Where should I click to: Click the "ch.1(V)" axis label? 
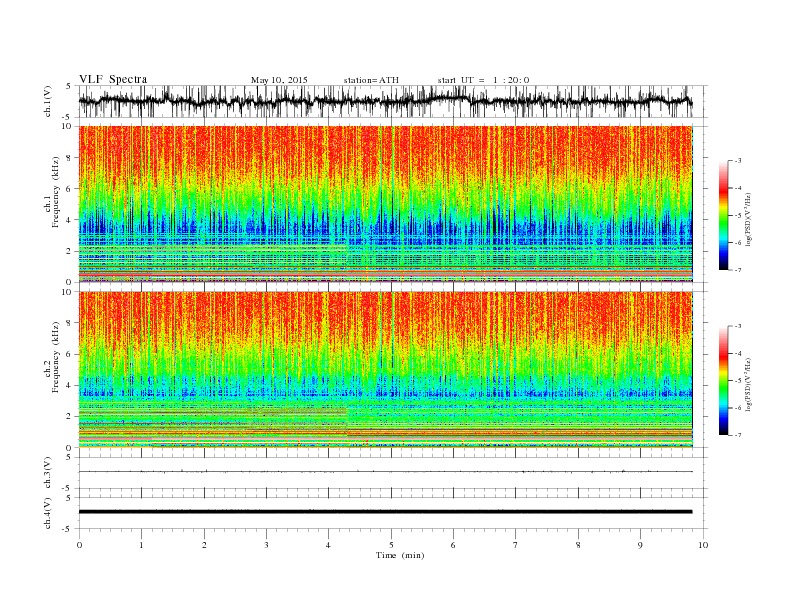[x=48, y=103]
